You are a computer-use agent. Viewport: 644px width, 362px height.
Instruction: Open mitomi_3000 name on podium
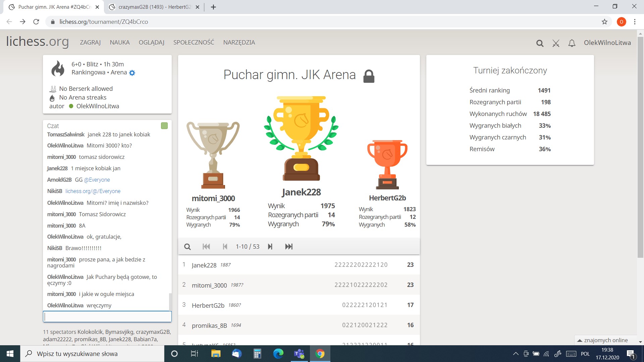(x=213, y=198)
